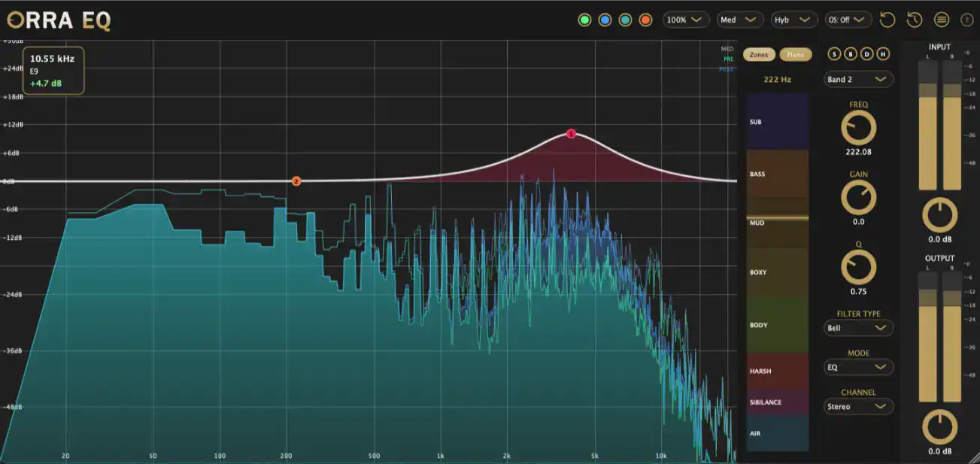Click the ORRA EQ logo
The image size is (980, 464).
pos(59,20)
